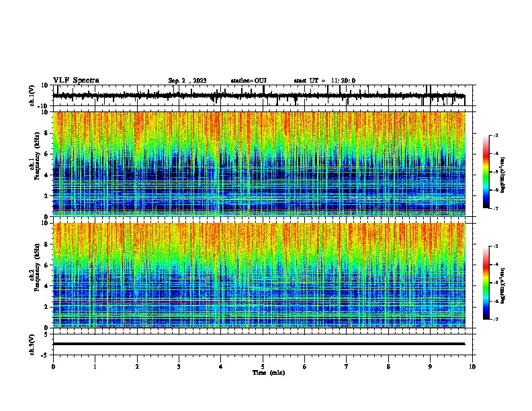
Task: Click the time axis tick label '10'
Action: coord(472,367)
